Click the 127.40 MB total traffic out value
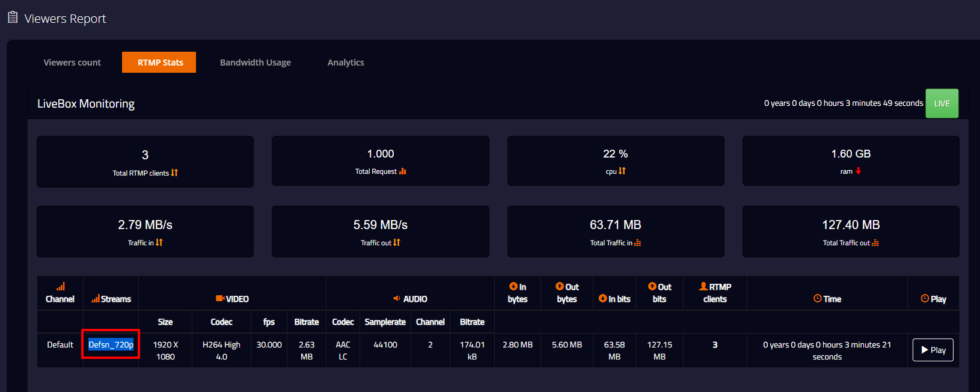The image size is (980, 392). (x=851, y=225)
